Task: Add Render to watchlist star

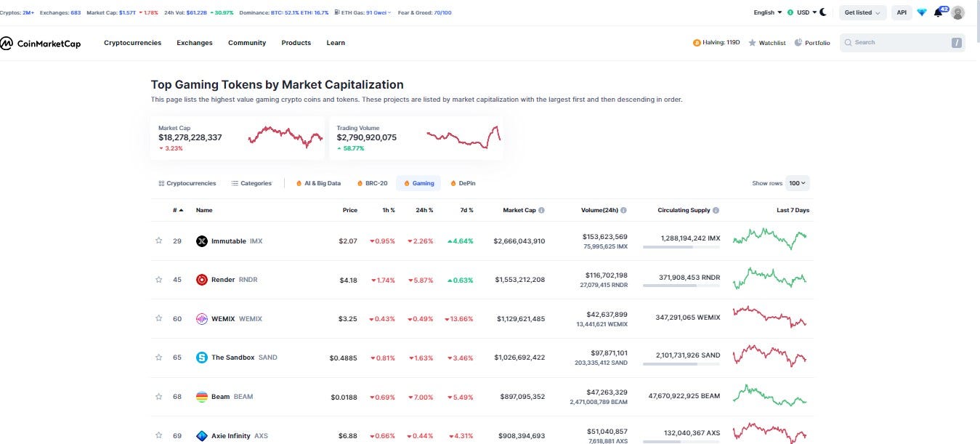Action: tap(158, 280)
